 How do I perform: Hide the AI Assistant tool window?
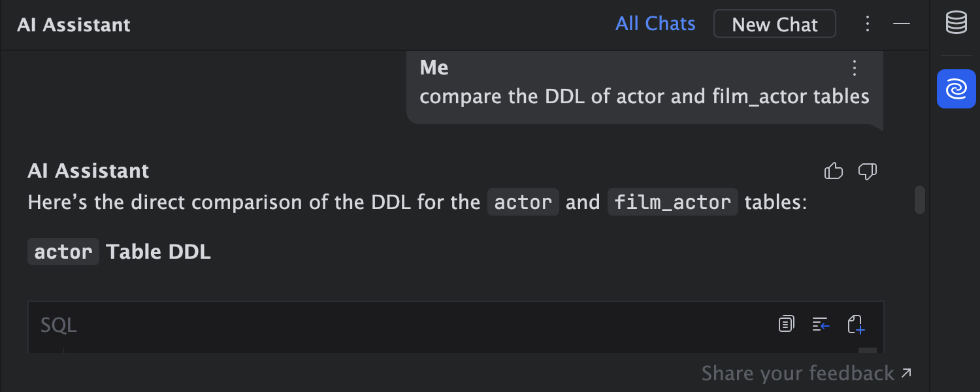pyautogui.click(x=902, y=24)
